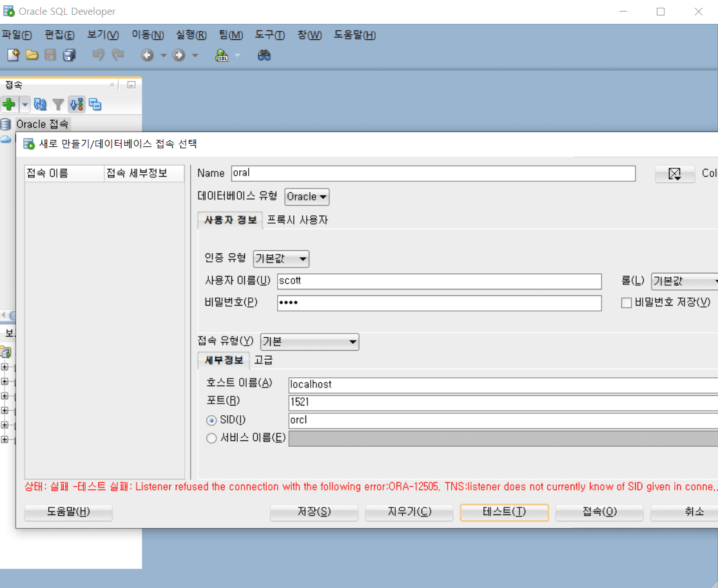The image size is (718, 588).
Task: Click the 호스트 이름 field with localhost
Action: point(503,385)
